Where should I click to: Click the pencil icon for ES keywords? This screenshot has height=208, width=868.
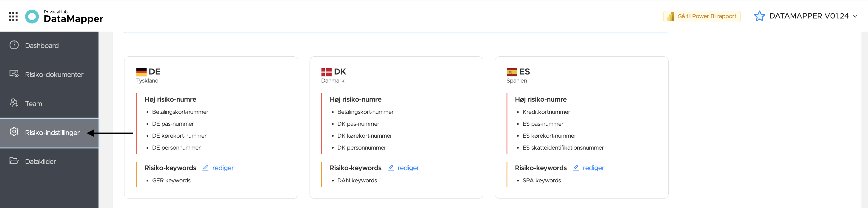(x=576, y=167)
